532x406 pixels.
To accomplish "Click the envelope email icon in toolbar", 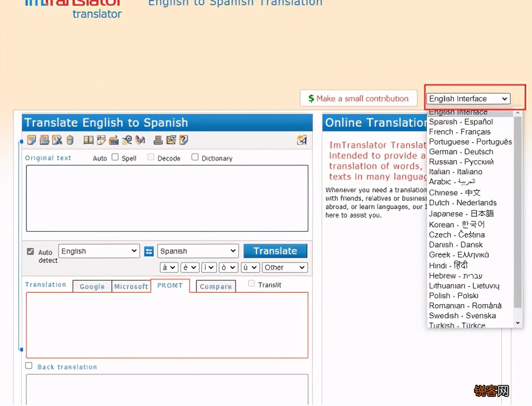I will tap(171, 140).
